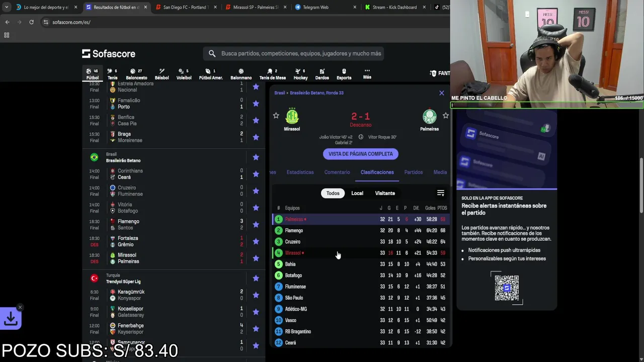The image size is (644, 362).
Task: Select the Local standings filter
Action: tap(357, 193)
